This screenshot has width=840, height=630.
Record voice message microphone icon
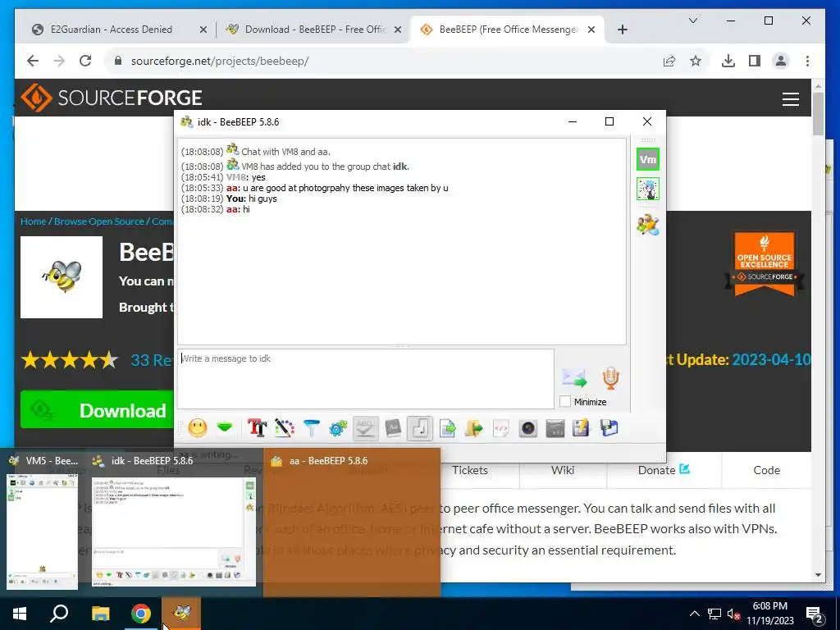[x=610, y=377]
